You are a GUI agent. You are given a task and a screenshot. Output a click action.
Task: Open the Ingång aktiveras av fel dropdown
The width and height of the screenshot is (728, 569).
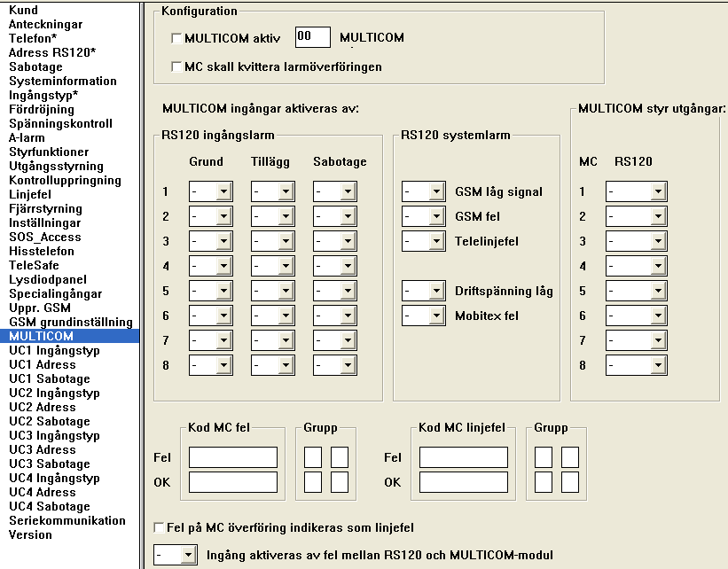[176, 555]
